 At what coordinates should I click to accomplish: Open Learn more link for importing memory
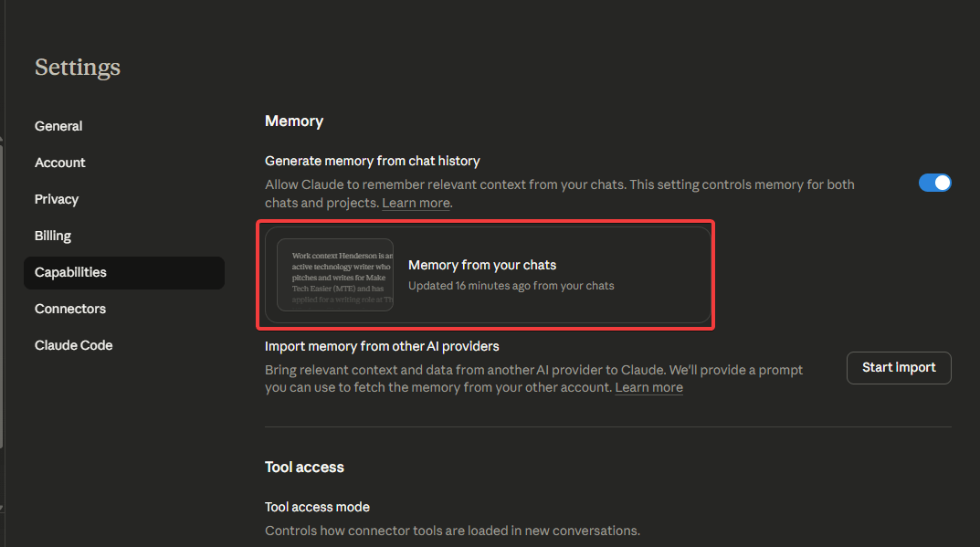tap(648, 387)
